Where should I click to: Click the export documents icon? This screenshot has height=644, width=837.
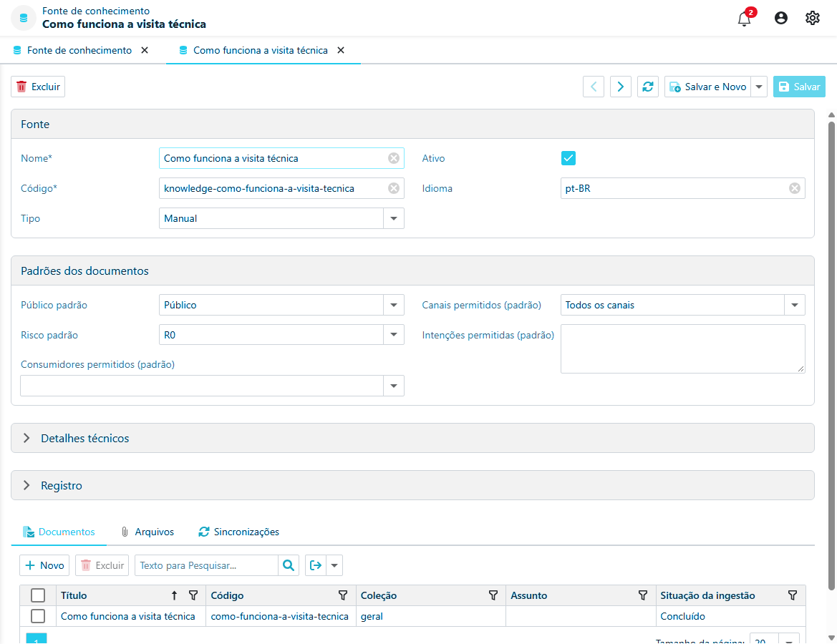tap(316, 565)
